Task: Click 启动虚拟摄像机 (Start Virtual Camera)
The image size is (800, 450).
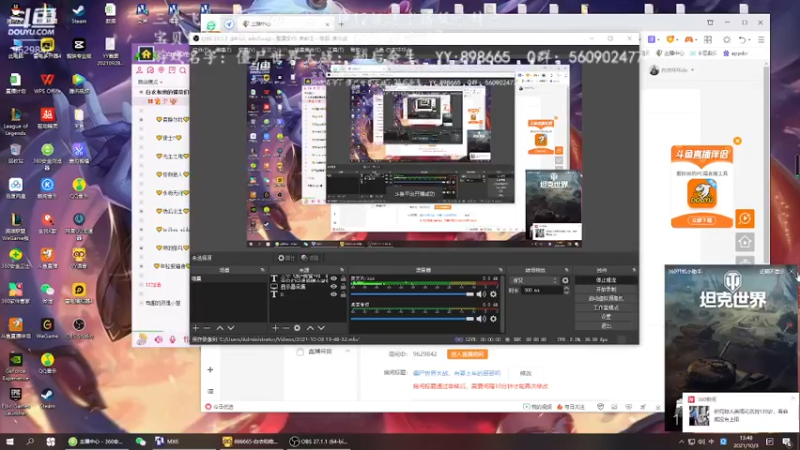Action: click(x=606, y=298)
